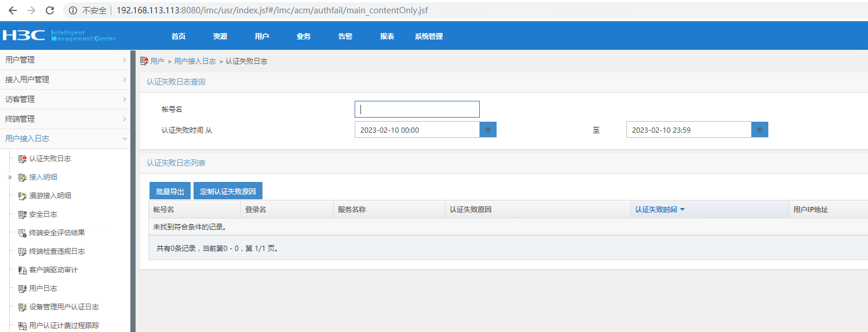Click the browser address bar URL
868x332 pixels.
point(272,10)
